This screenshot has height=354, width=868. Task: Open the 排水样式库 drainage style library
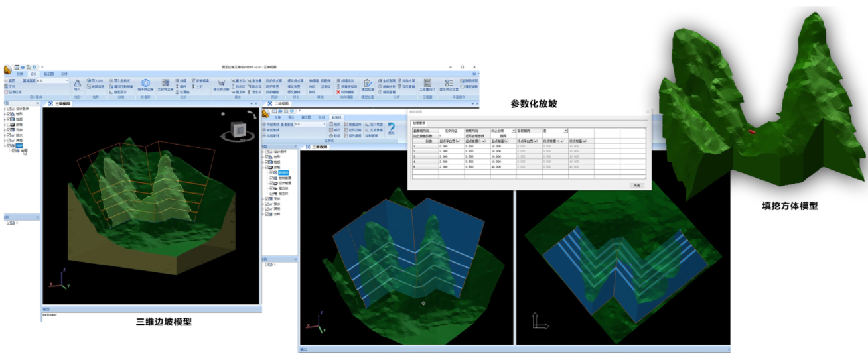[221, 84]
